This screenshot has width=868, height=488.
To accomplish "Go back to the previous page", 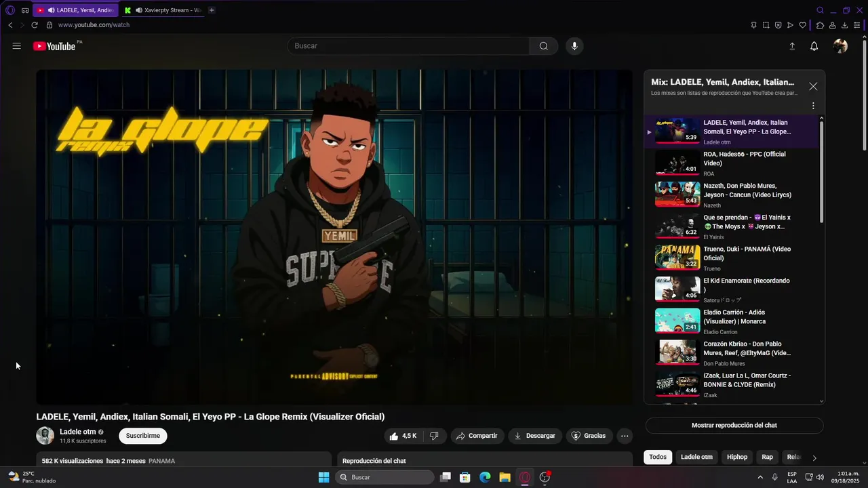I will pos(10,25).
